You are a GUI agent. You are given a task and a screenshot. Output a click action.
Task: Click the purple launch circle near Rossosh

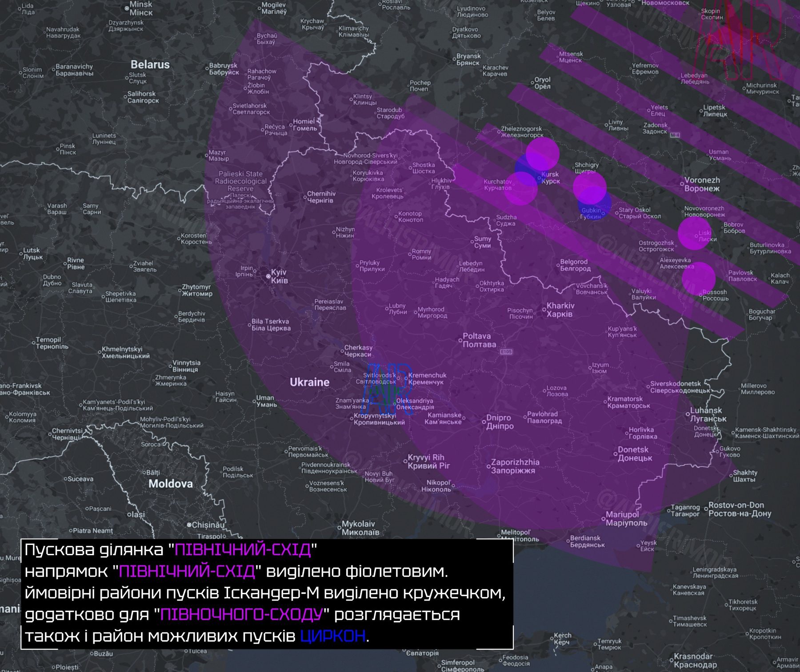pos(699,279)
